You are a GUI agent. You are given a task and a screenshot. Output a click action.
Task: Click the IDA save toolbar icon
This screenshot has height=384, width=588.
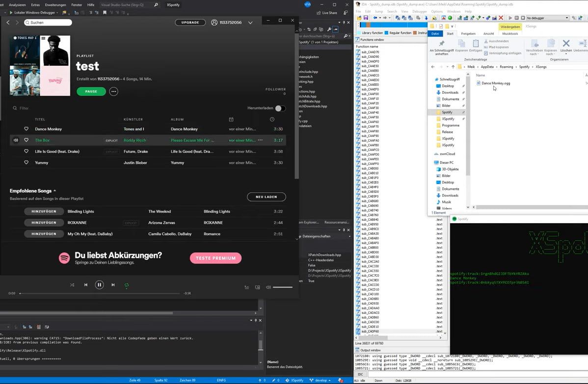[x=366, y=18]
